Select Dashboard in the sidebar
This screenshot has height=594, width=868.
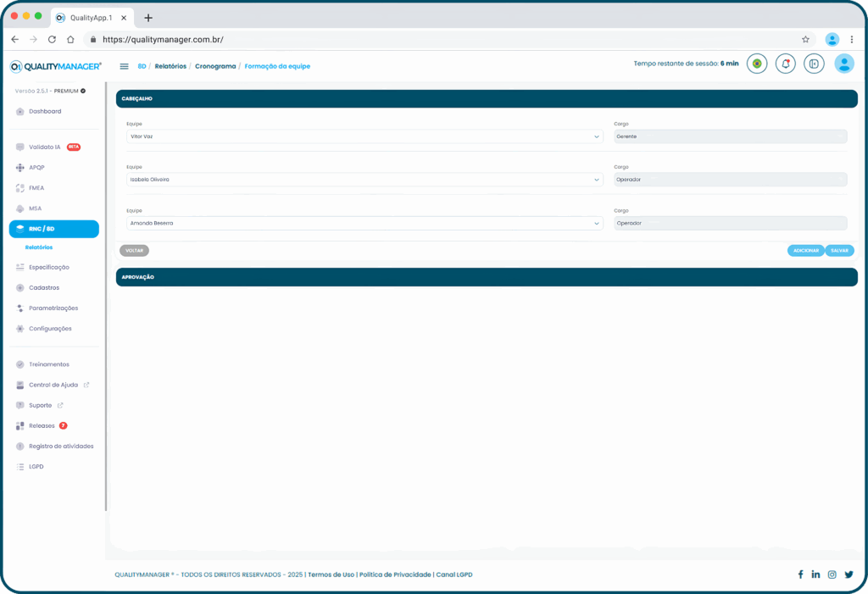(x=44, y=111)
